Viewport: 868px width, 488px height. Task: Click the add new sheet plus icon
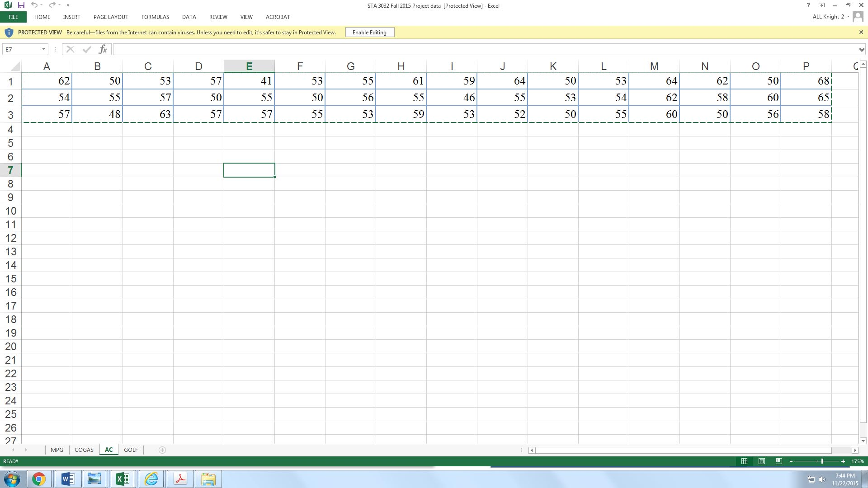click(162, 450)
